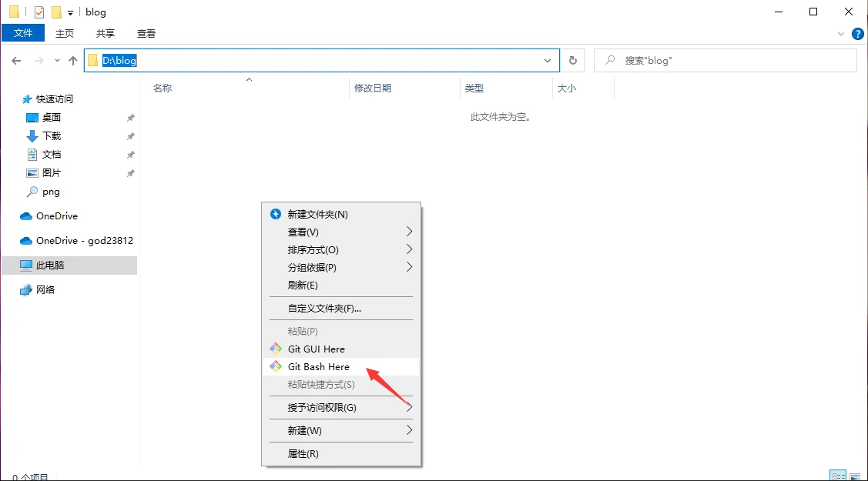The image size is (868, 481).
Task: Open the Downloads (下载) quick access folder
Action: (51, 136)
